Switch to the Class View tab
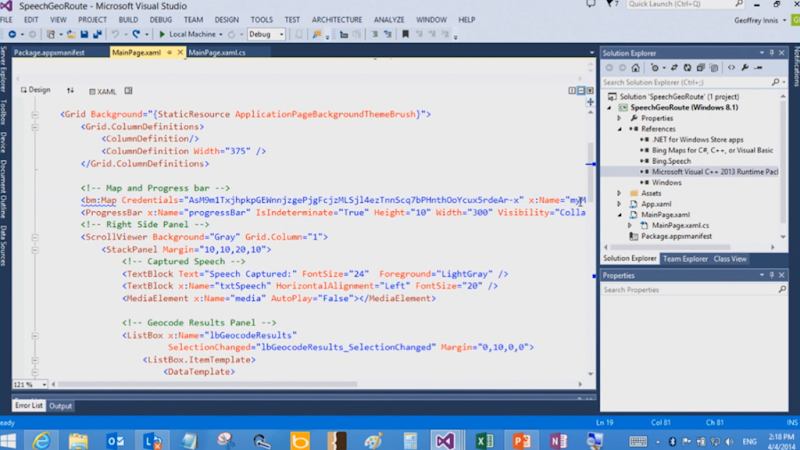The width and height of the screenshot is (800, 450). point(730,259)
